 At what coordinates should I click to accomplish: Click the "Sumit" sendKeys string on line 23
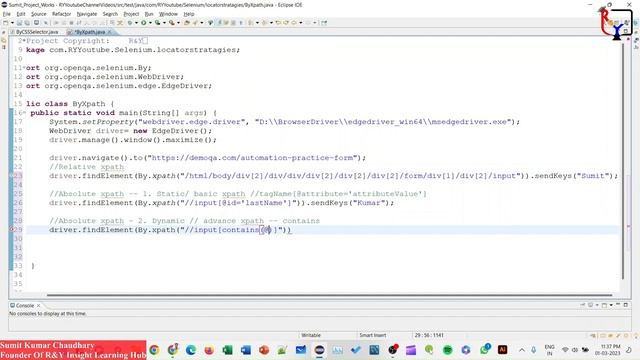[x=592, y=176]
